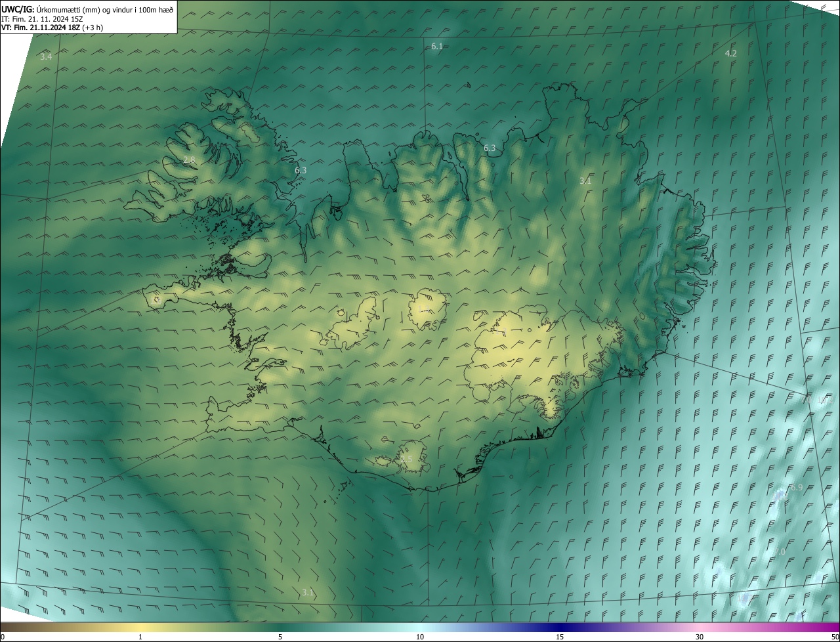The height and width of the screenshot is (642, 840).
Task: Click the color scale tick labeled 15
Action: (x=560, y=637)
